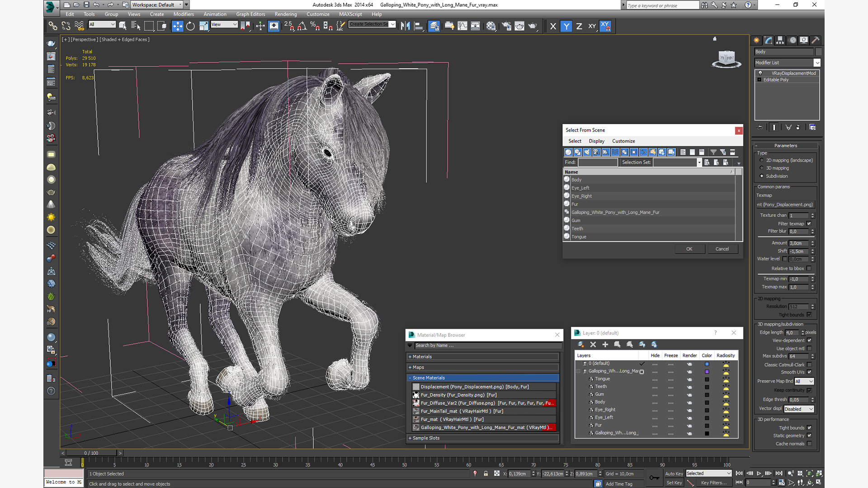Toggle the View-dependent checkbox
The height and width of the screenshot is (488, 868).
(x=809, y=340)
